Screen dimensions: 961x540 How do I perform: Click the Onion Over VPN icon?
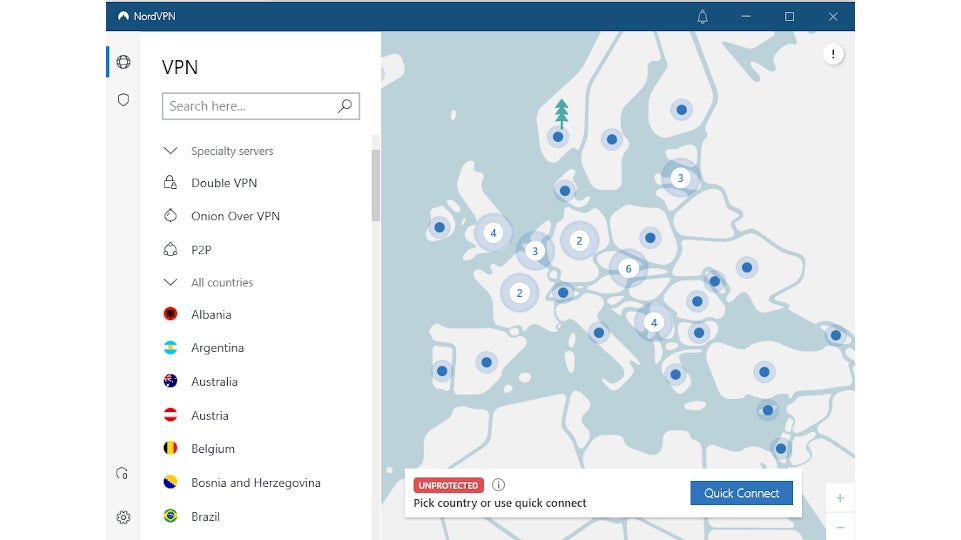(170, 215)
